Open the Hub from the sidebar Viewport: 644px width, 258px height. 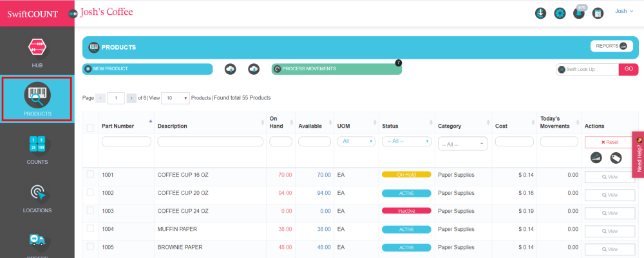37,52
